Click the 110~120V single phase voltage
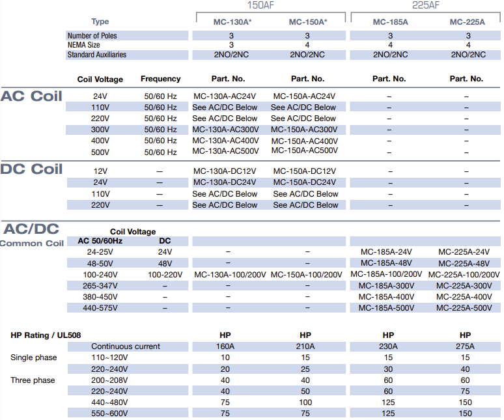The image size is (504, 420). 109,357
